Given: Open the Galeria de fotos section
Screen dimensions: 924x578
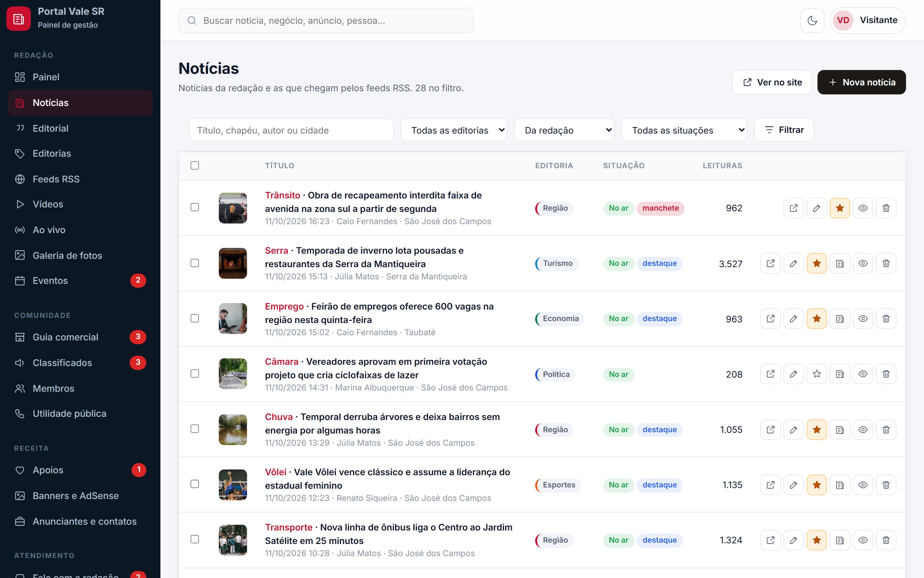Looking at the screenshot, I should click(80, 255).
